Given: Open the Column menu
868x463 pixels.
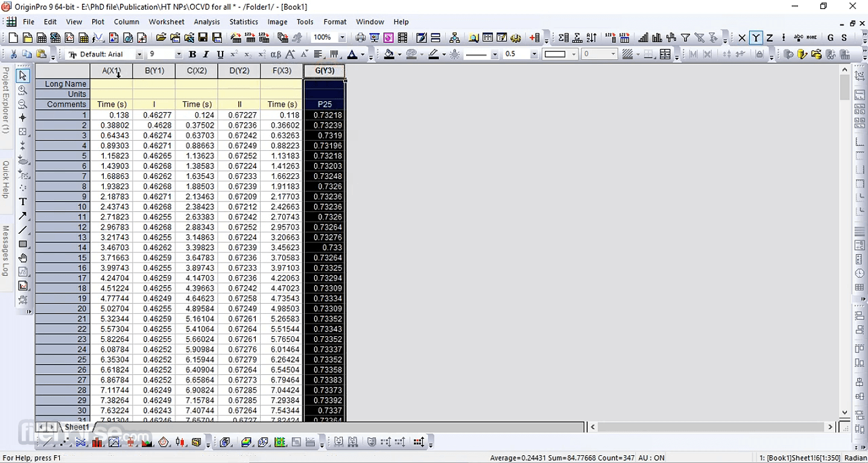Looking at the screenshot, I should tap(127, 22).
